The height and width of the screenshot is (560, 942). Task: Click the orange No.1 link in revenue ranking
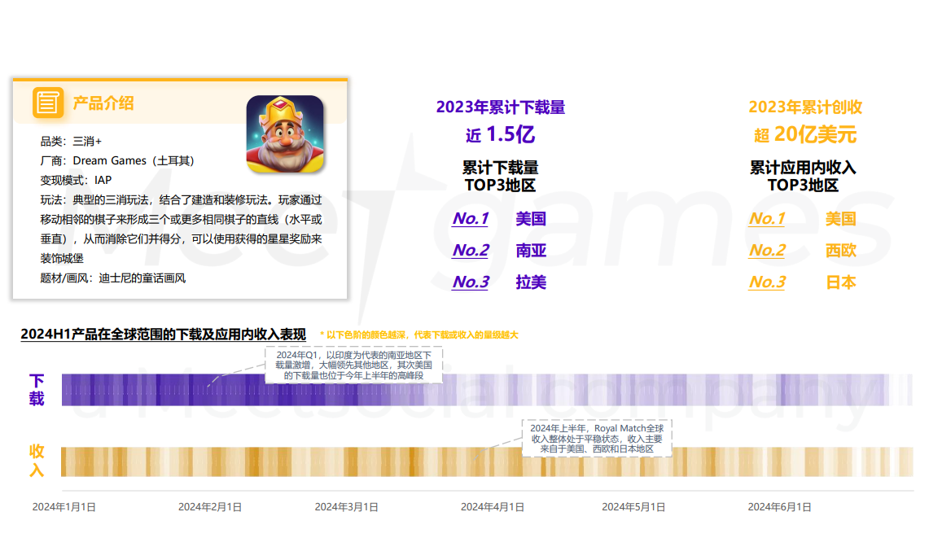(767, 219)
